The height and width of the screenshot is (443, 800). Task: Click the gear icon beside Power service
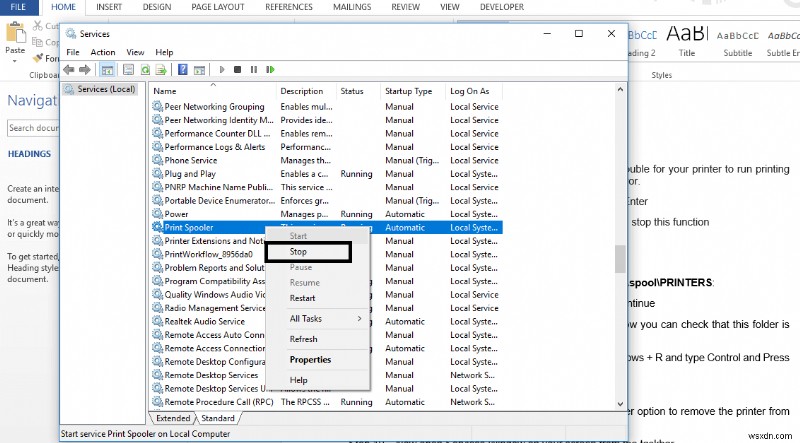click(x=157, y=214)
